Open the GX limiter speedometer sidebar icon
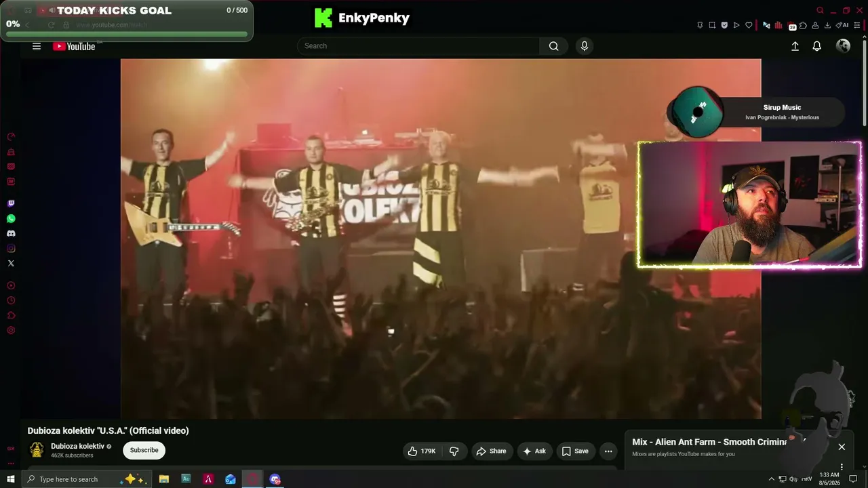This screenshot has width=868, height=488. tap(11, 137)
